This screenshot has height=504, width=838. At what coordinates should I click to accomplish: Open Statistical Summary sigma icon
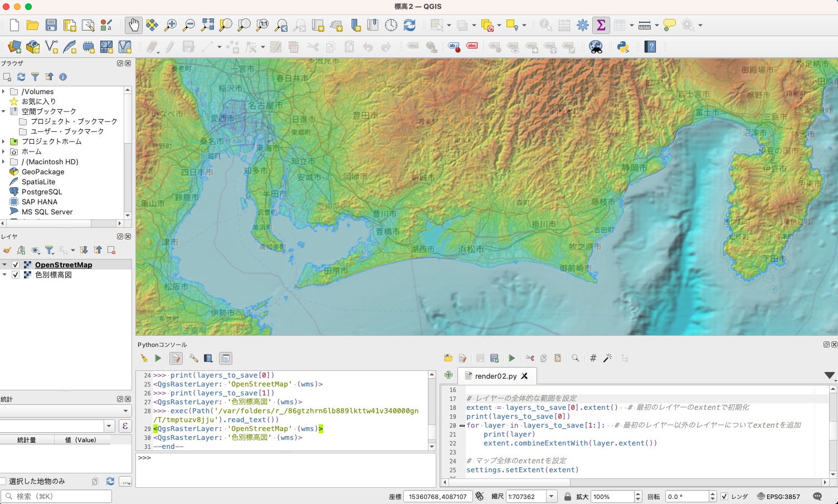coord(601,25)
